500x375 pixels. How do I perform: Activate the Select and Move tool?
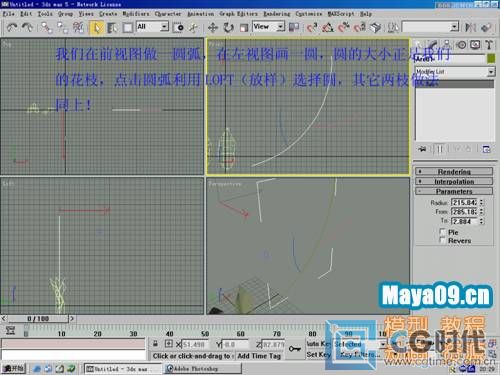click(x=213, y=27)
